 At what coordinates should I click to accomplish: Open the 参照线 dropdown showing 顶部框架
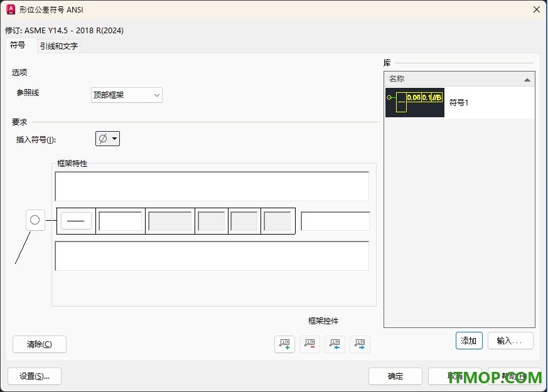(127, 95)
